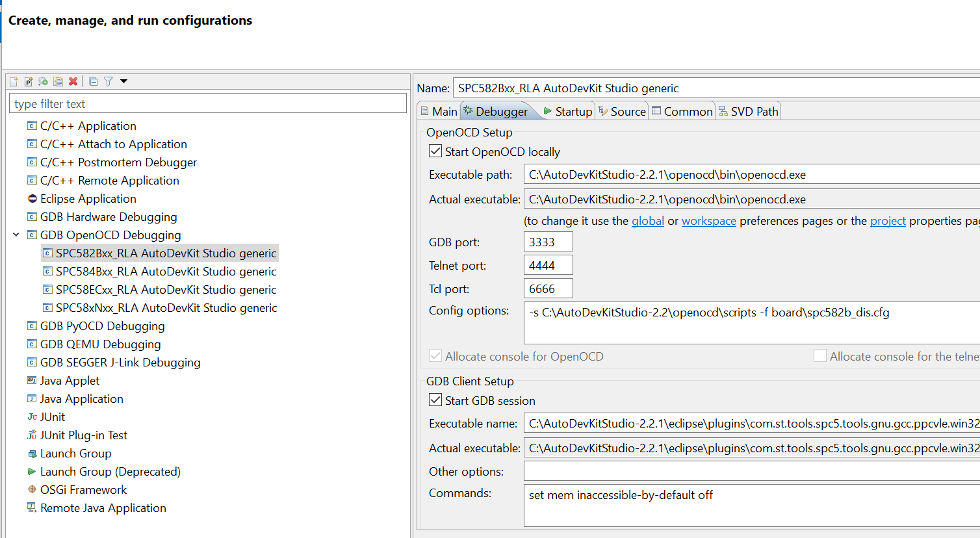
Task: Toggle the Start GDB session checkbox
Action: (x=435, y=400)
